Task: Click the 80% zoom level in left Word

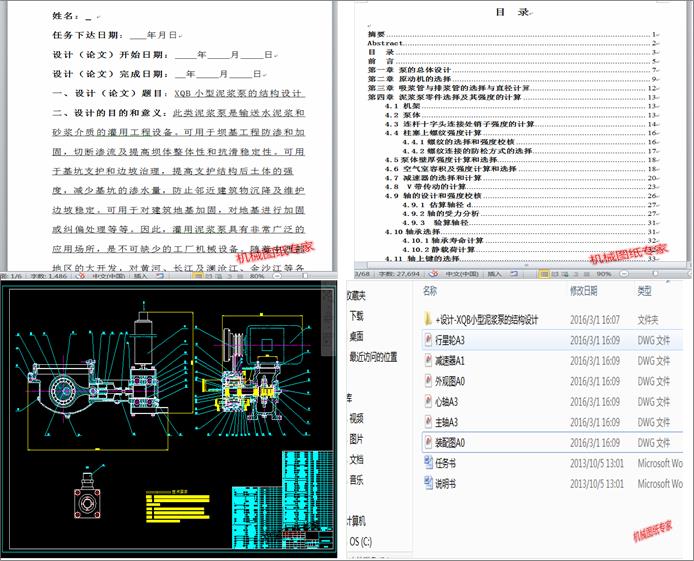Action: pyautogui.click(x=257, y=276)
